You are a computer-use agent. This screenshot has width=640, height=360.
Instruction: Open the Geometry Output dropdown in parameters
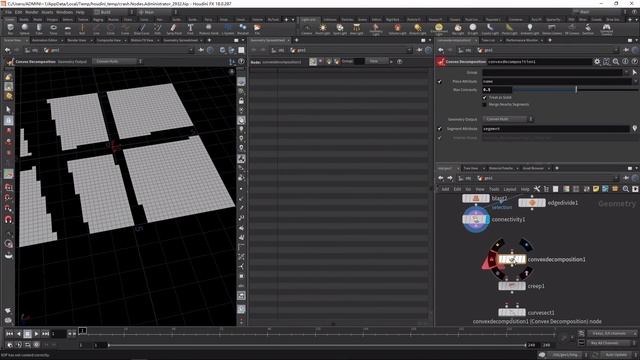[x=509, y=119]
